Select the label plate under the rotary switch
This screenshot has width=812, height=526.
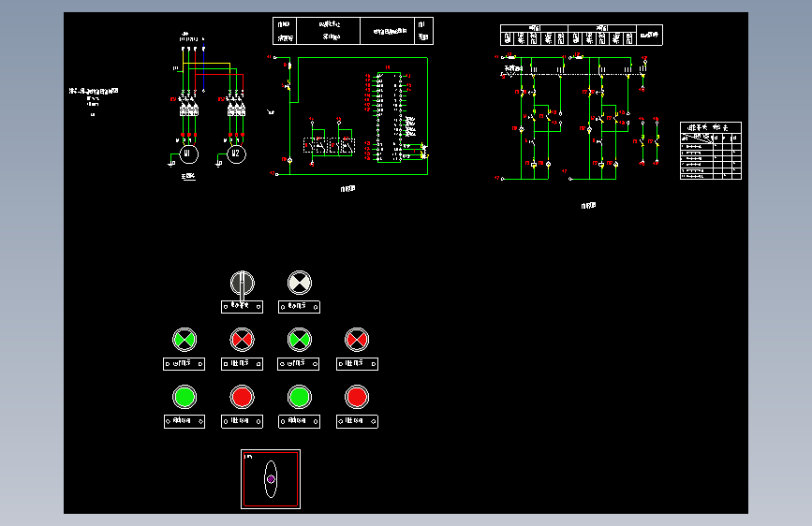point(242,306)
